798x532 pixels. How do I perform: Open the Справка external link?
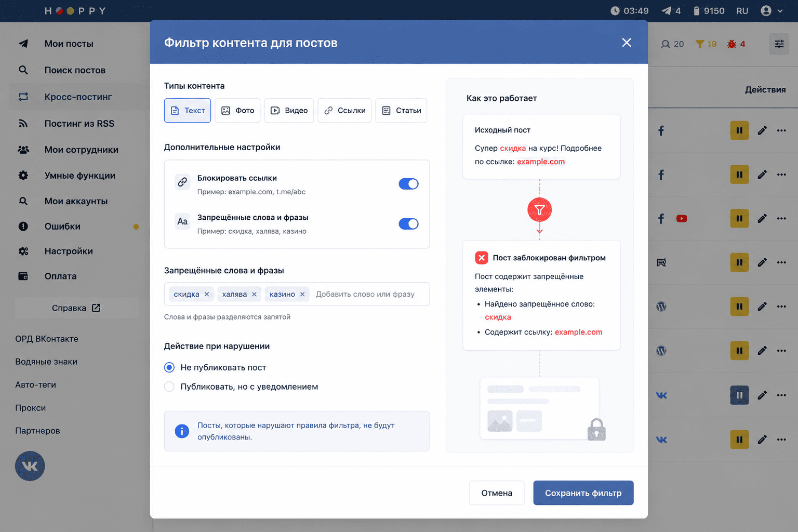pos(76,308)
